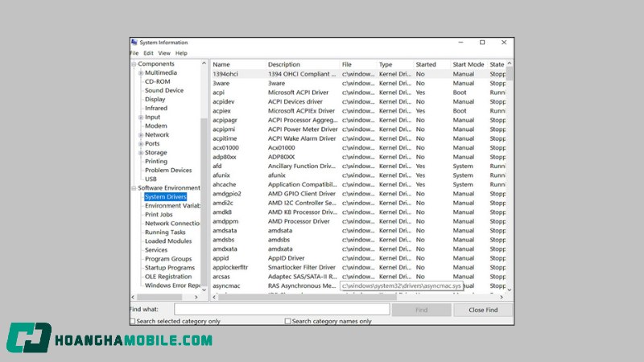
Task: Expand the Network node
Action: 141,135
